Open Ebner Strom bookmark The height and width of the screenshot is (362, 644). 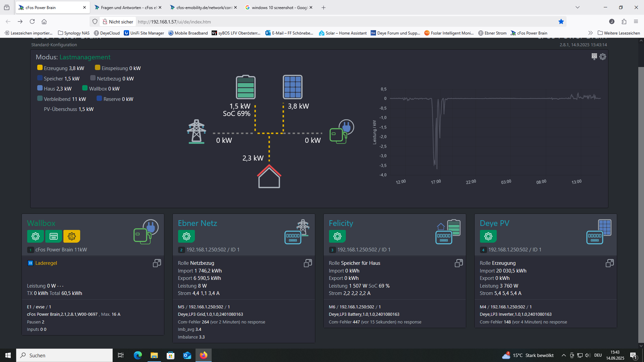click(492, 33)
